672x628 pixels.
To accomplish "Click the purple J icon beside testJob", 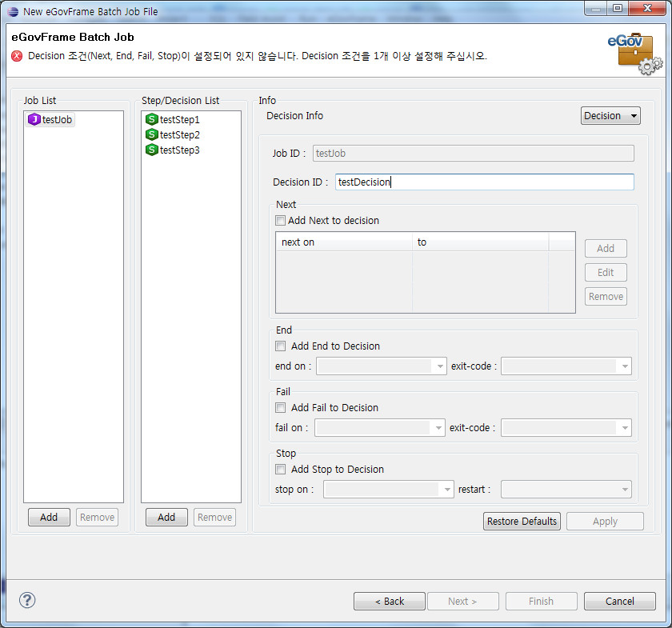I will tap(34, 119).
